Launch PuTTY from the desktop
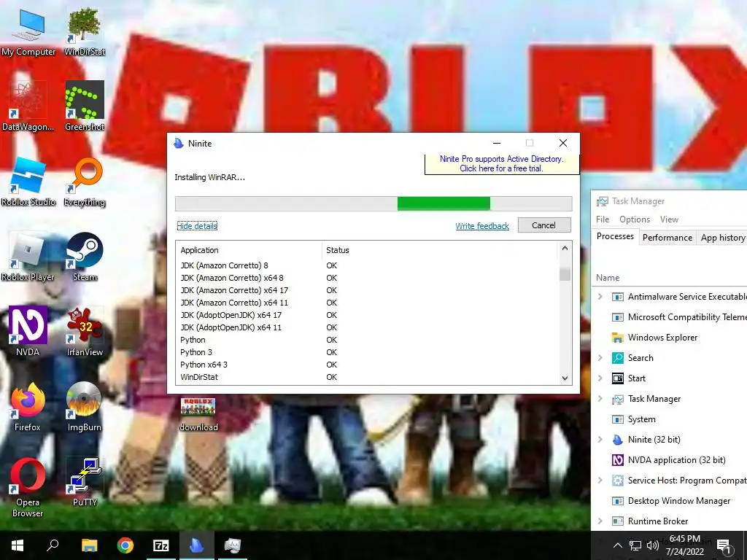Viewport: 747px width, 560px height. [x=85, y=481]
